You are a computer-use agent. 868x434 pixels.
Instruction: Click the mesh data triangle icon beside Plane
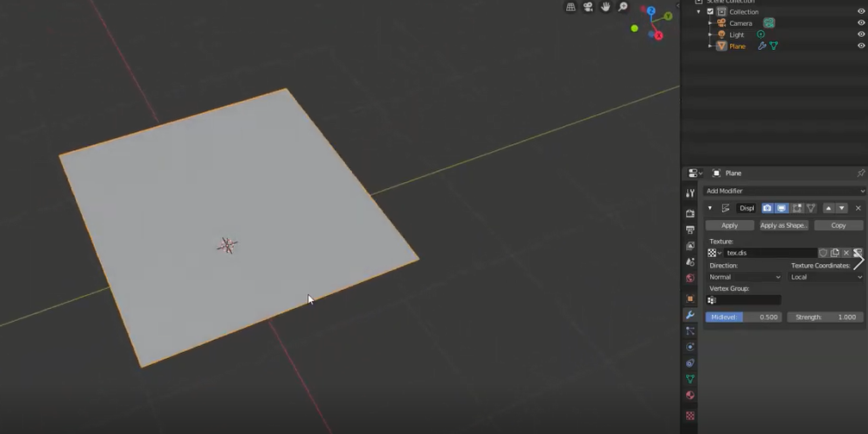point(774,46)
